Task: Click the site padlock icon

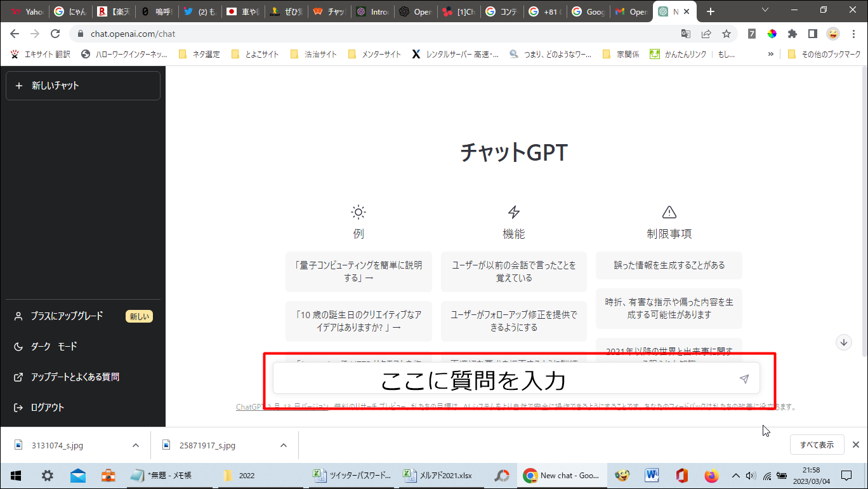Action: pyautogui.click(x=81, y=34)
